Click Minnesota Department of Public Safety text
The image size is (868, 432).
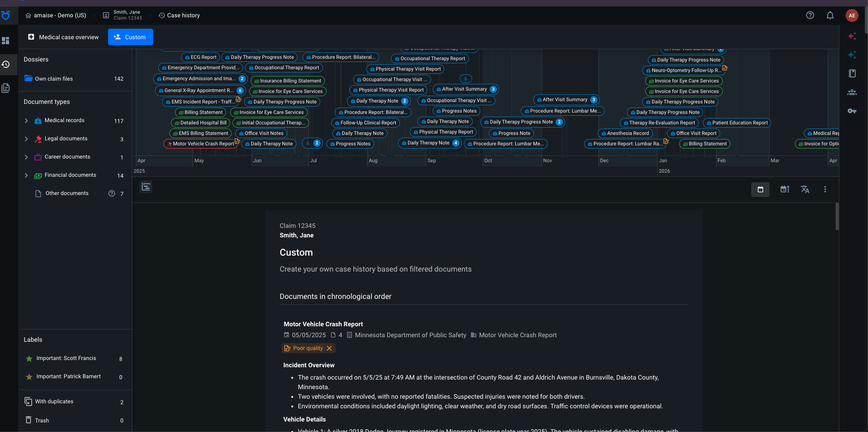coord(410,335)
